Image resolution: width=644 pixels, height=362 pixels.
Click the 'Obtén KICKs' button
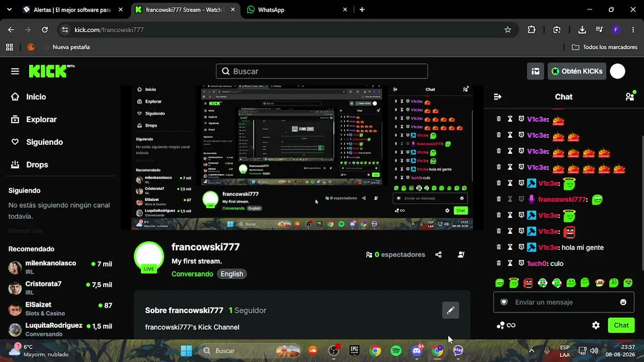point(576,71)
